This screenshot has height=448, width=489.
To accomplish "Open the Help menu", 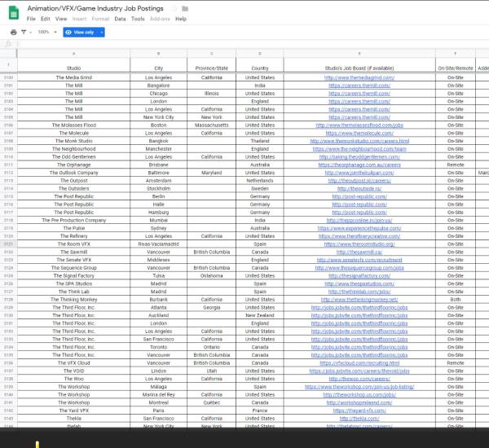I will coord(181,19).
